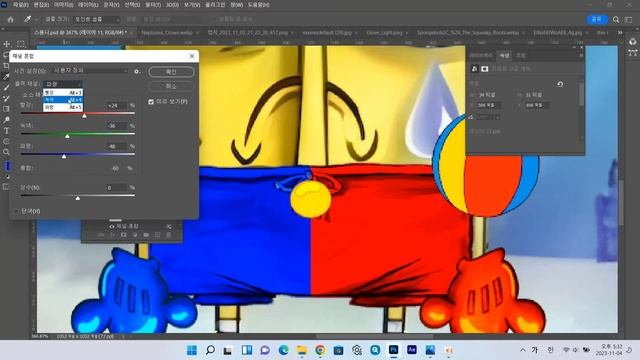
Task: Switch to the Neptunes_Crown.webp document tab
Action: click(167, 32)
